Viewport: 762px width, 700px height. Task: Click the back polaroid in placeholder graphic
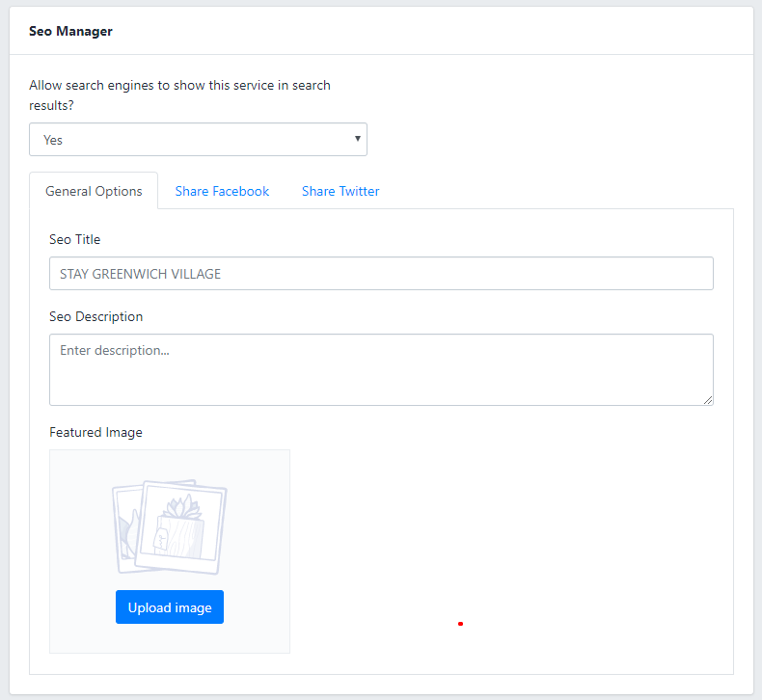[122, 525]
